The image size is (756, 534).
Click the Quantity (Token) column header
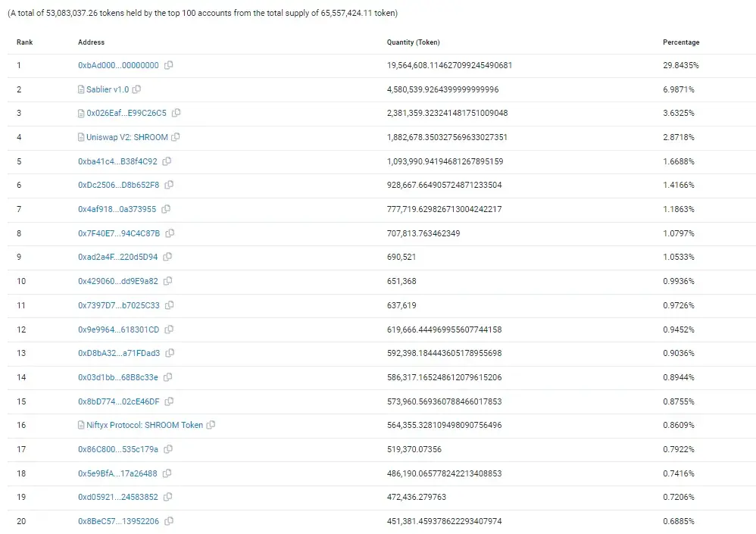pyautogui.click(x=413, y=42)
